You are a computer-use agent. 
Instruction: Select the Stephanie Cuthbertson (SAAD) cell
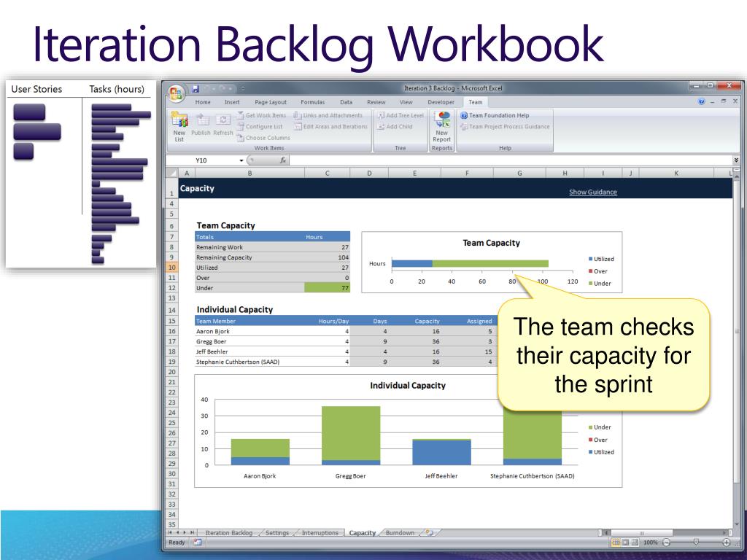249,362
